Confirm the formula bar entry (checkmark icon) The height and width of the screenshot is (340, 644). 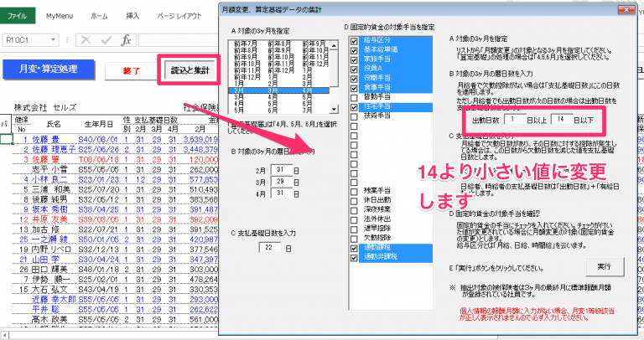106,40
